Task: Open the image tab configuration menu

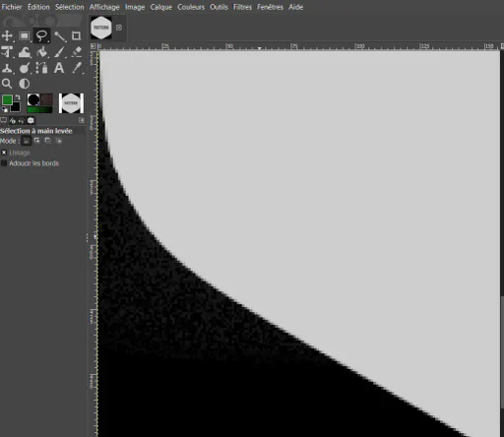Action: (x=119, y=28)
